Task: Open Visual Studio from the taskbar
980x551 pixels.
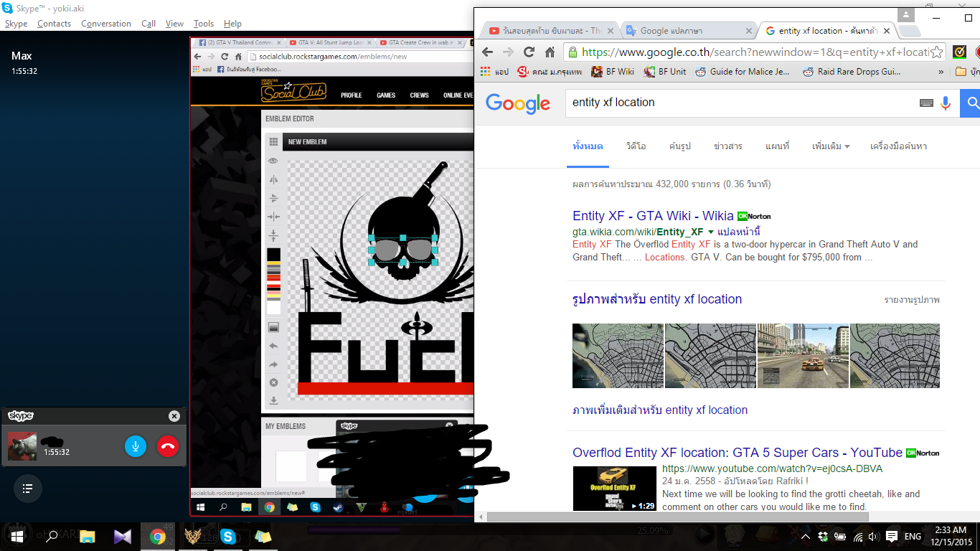Action: click(122, 537)
